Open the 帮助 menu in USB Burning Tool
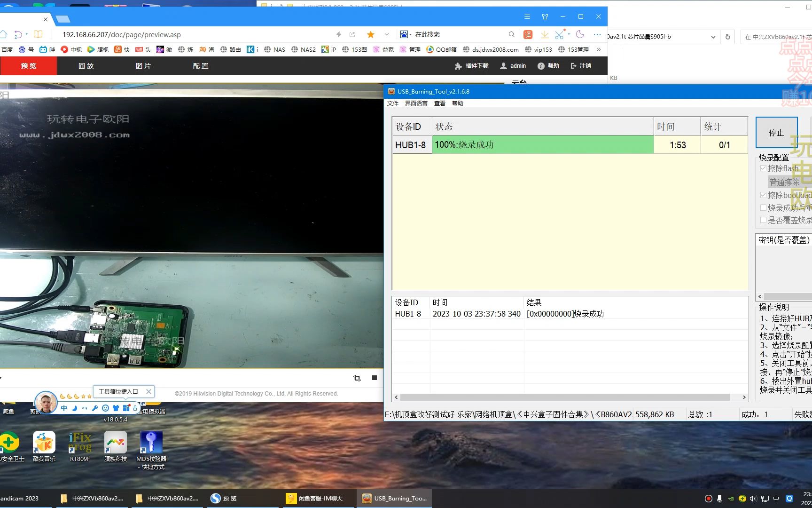The width and height of the screenshot is (812, 508). pos(458,103)
